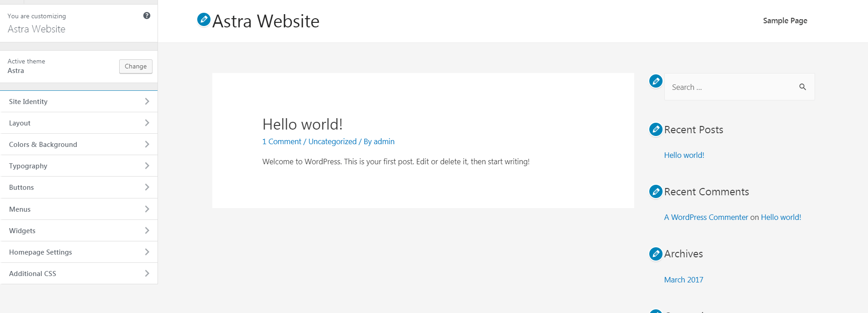Open the 1 Comment link

(x=282, y=141)
